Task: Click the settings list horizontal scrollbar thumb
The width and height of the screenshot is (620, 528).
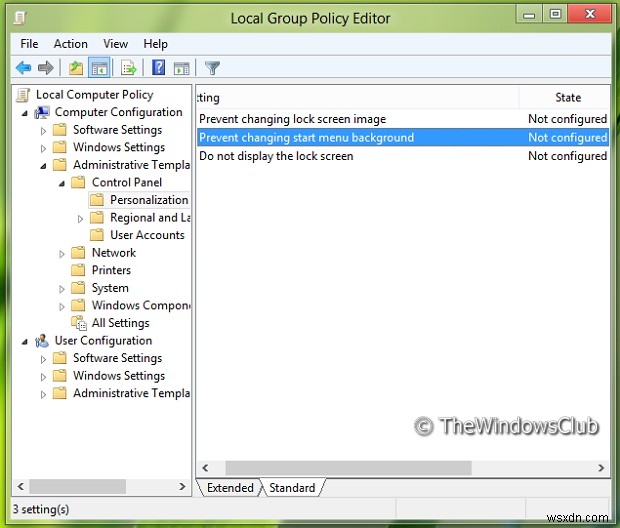Action: 348,468
